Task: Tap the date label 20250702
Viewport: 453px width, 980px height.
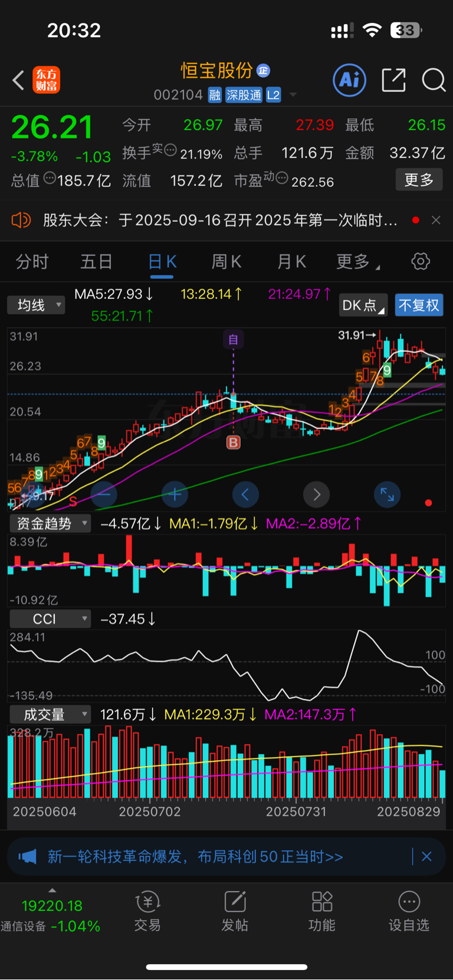Action: pyautogui.click(x=150, y=811)
